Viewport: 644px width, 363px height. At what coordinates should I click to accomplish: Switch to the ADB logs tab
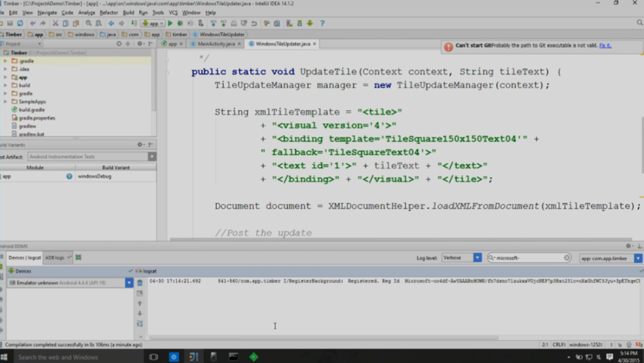pyautogui.click(x=57, y=257)
